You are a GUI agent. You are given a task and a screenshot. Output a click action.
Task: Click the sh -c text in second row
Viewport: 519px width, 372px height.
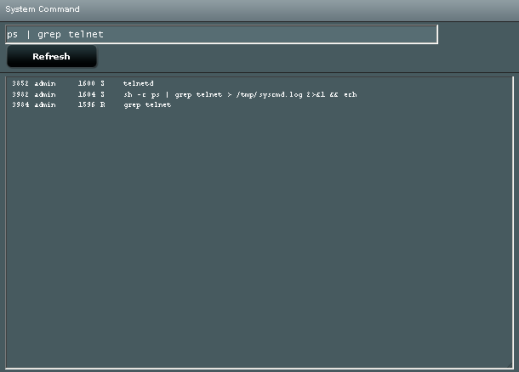pyautogui.click(x=135, y=95)
